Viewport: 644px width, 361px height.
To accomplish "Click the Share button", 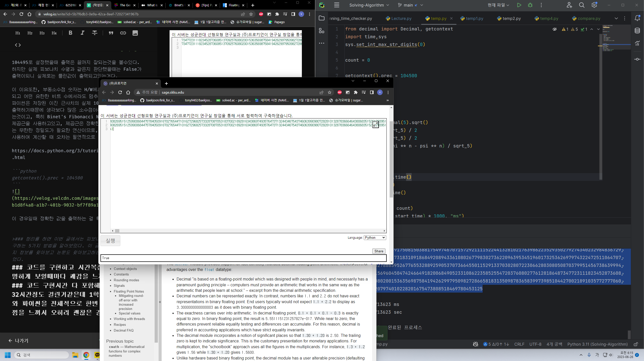I will [x=379, y=251].
